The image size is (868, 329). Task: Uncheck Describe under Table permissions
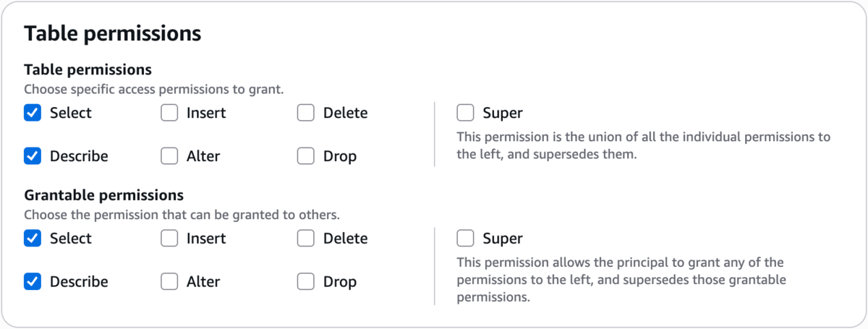pyautogui.click(x=33, y=156)
